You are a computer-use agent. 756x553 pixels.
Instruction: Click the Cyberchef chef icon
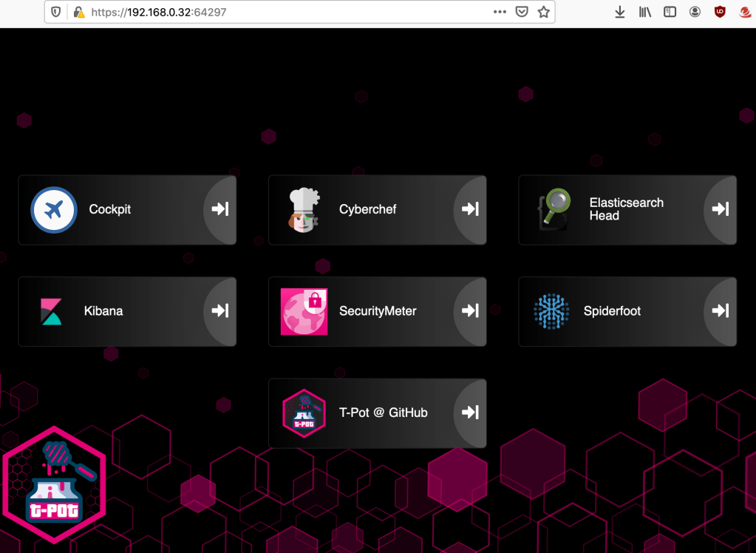pyautogui.click(x=304, y=210)
